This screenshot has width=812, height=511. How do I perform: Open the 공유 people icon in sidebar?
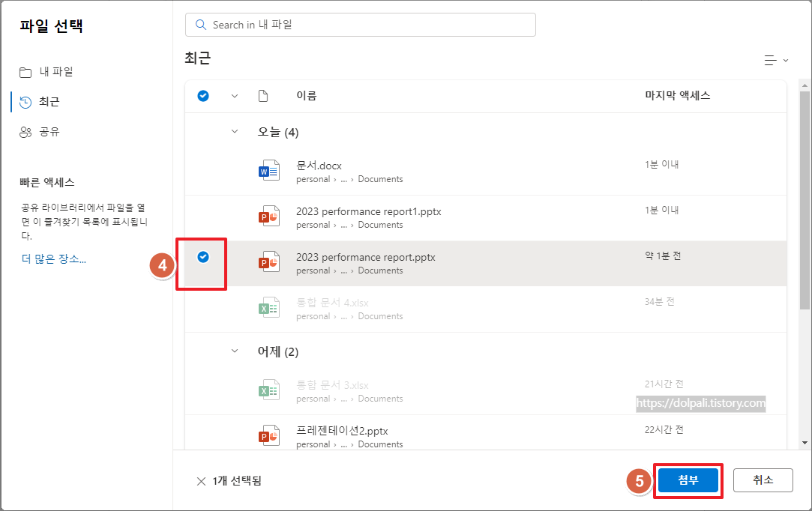pyautogui.click(x=25, y=131)
